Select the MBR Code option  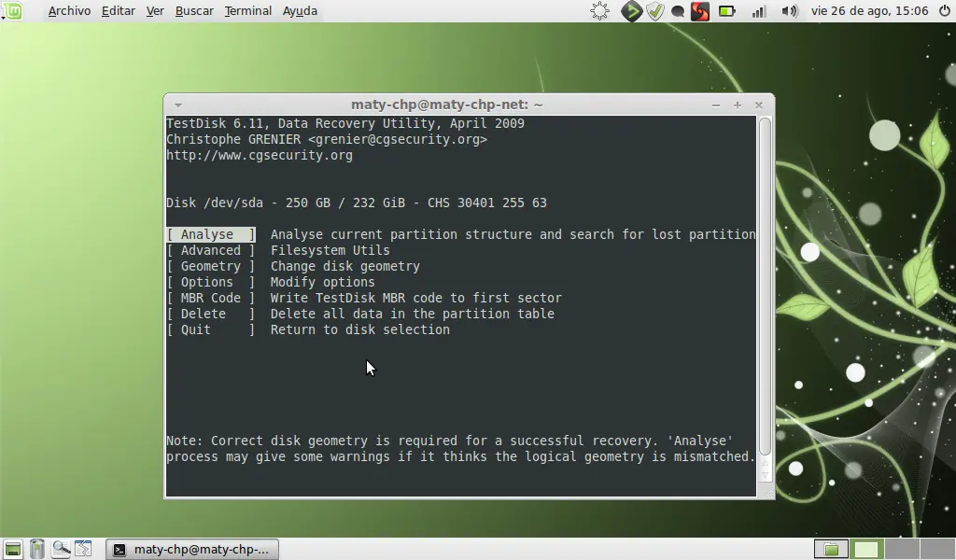[x=211, y=298]
